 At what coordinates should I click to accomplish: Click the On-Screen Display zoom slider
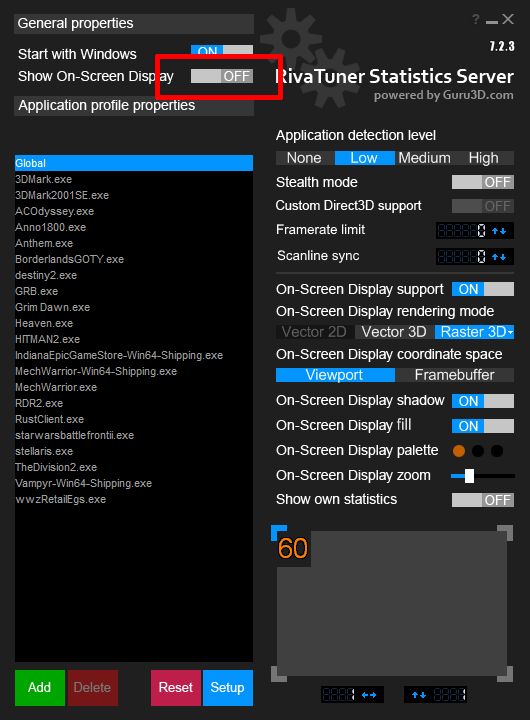[x=483, y=476]
